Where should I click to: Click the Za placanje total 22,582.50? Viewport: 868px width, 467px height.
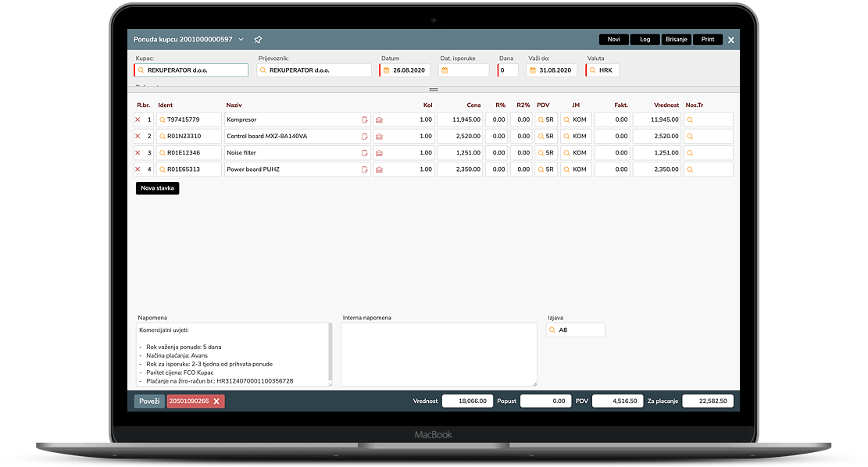point(708,401)
